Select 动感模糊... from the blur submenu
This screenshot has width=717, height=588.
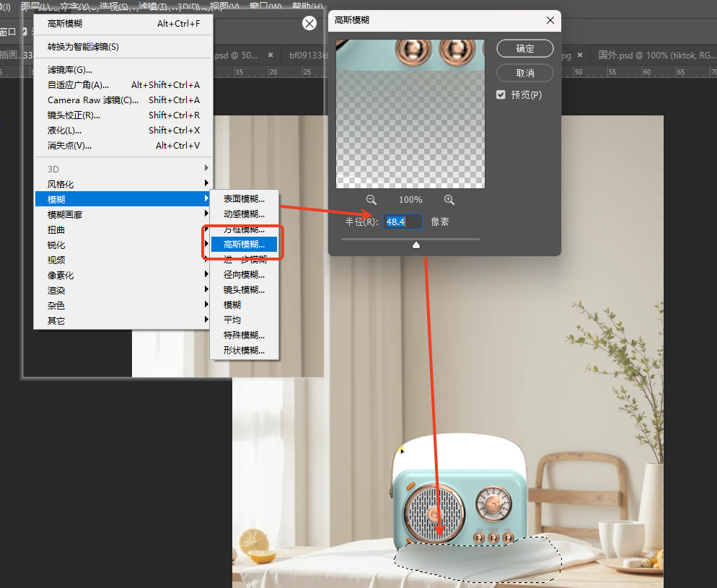point(244,214)
